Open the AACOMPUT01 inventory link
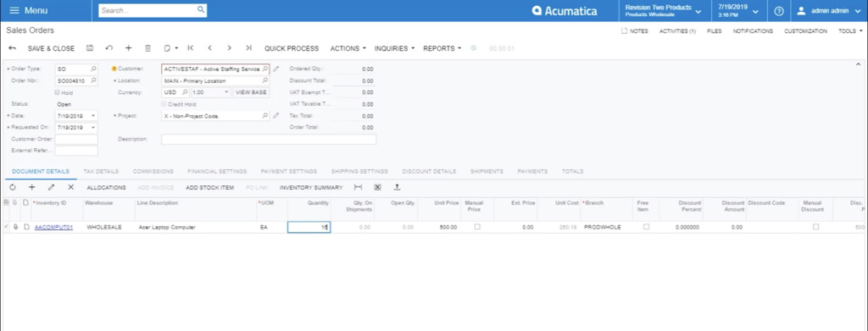The image size is (868, 331). (x=53, y=227)
